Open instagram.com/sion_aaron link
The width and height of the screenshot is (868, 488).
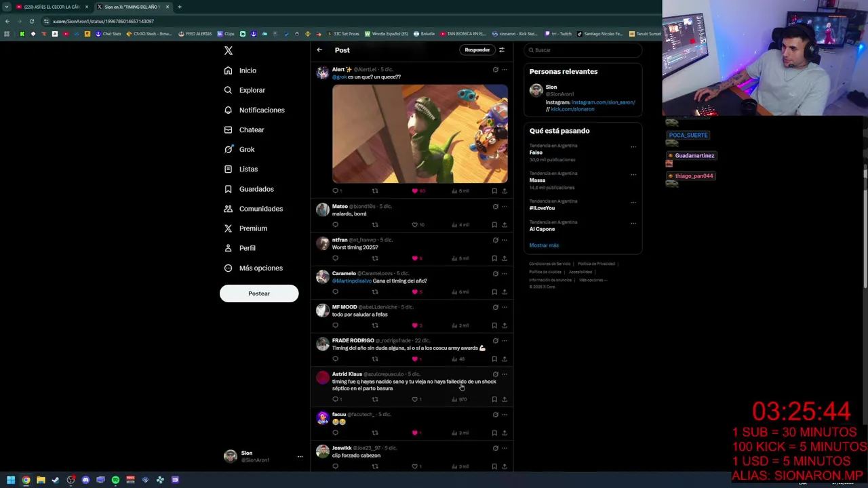pyautogui.click(x=604, y=102)
